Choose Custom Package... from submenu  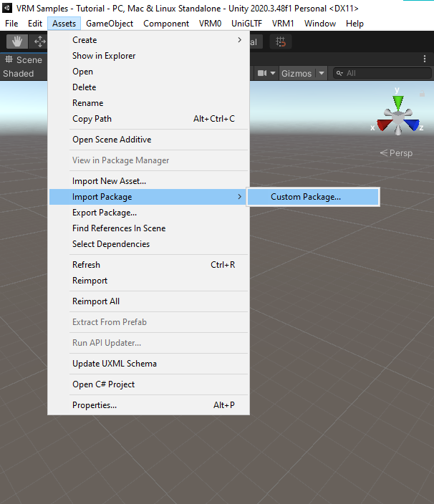(313, 197)
